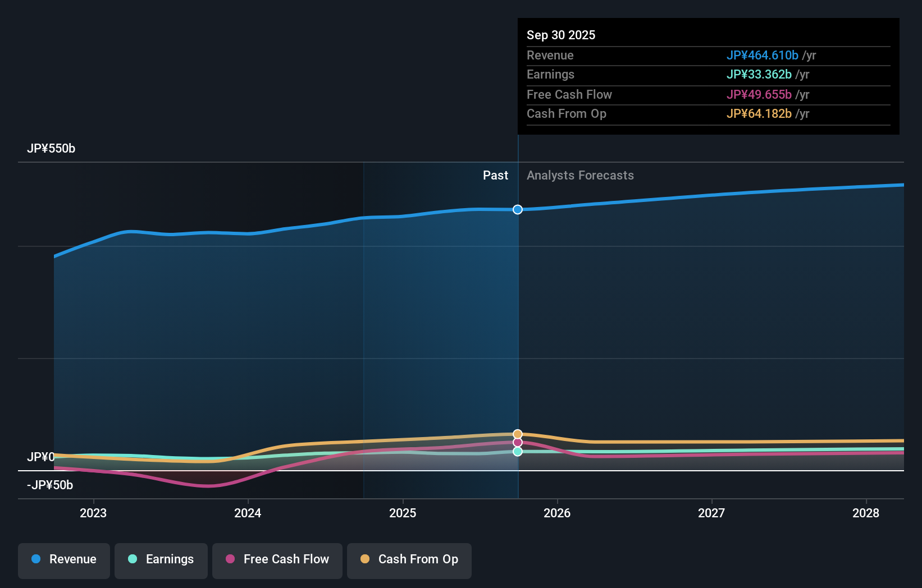
Task: Toggle the Revenue series visibility
Action: pos(63,561)
